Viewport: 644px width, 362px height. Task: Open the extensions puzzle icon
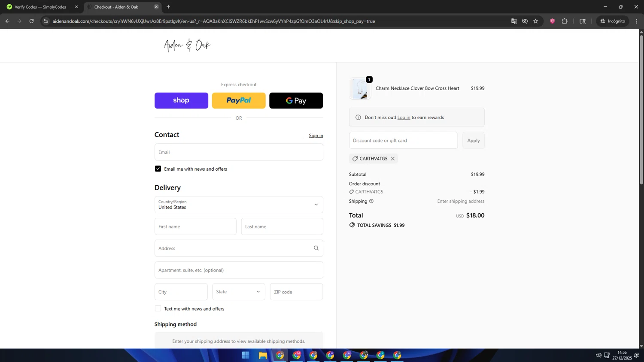pos(565,21)
